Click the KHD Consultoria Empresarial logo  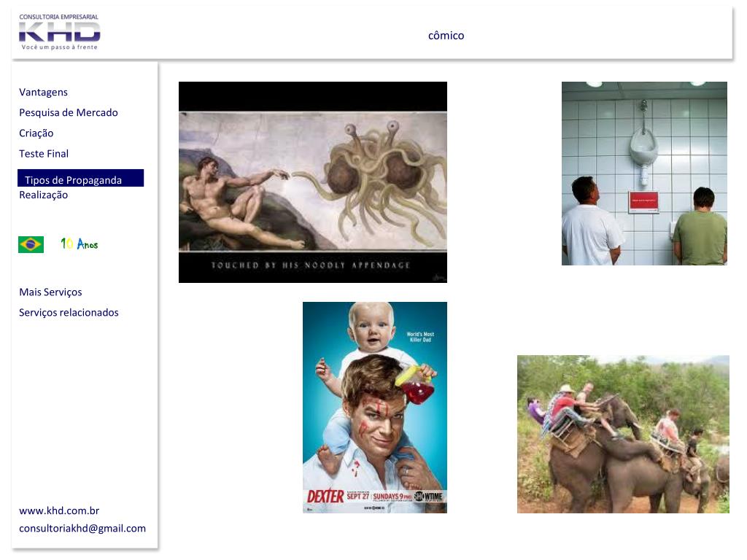click(60, 32)
